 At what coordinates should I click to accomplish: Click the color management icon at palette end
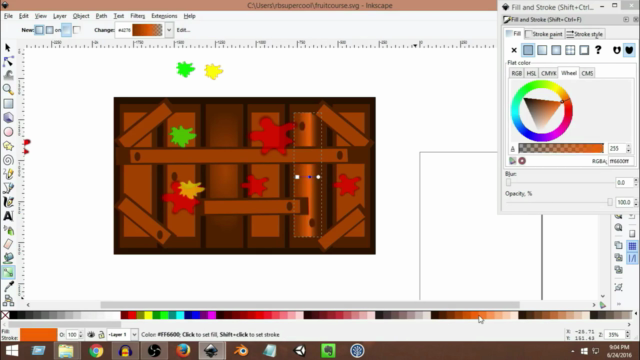[603, 305]
